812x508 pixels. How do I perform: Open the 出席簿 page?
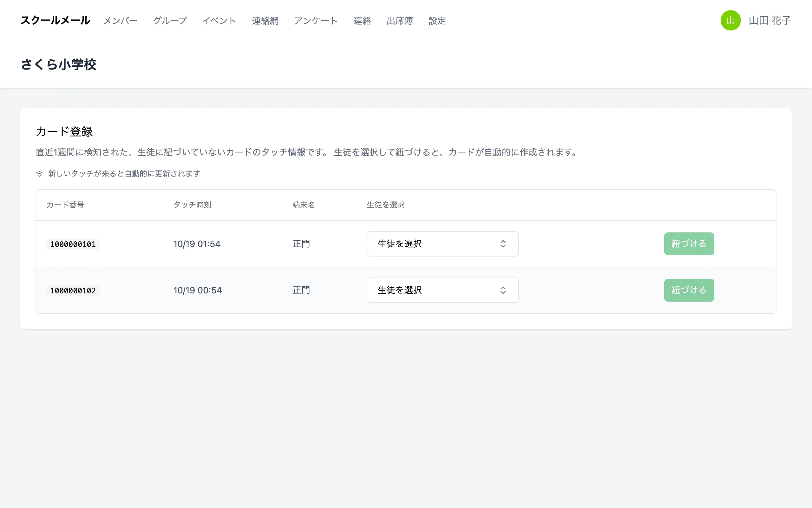point(400,21)
